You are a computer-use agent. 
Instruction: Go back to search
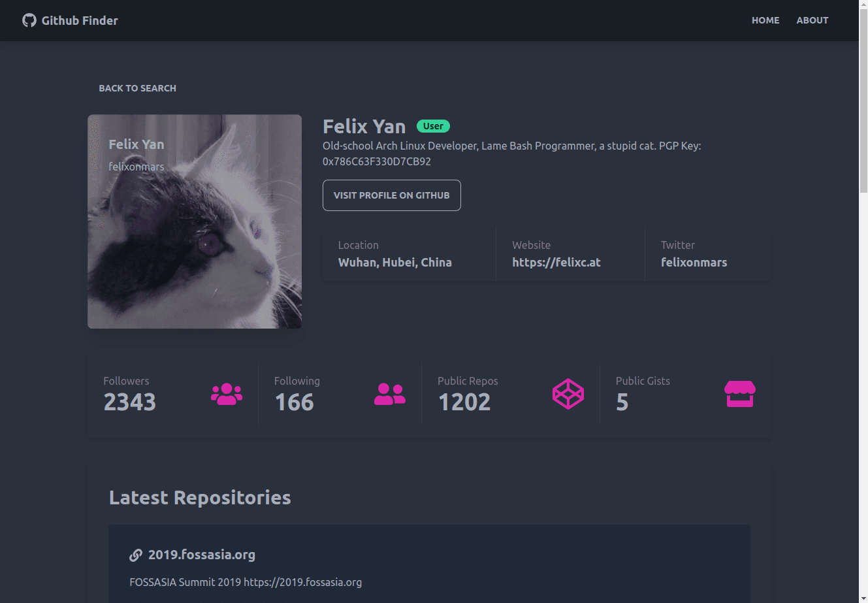point(137,88)
